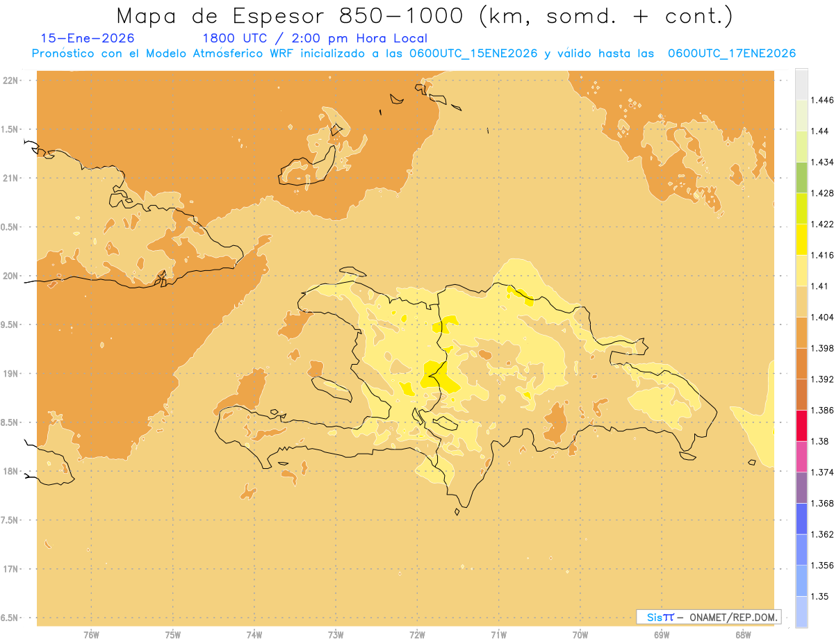Click the longitude label '68W'
This screenshot has width=834, height=644.
743,635
